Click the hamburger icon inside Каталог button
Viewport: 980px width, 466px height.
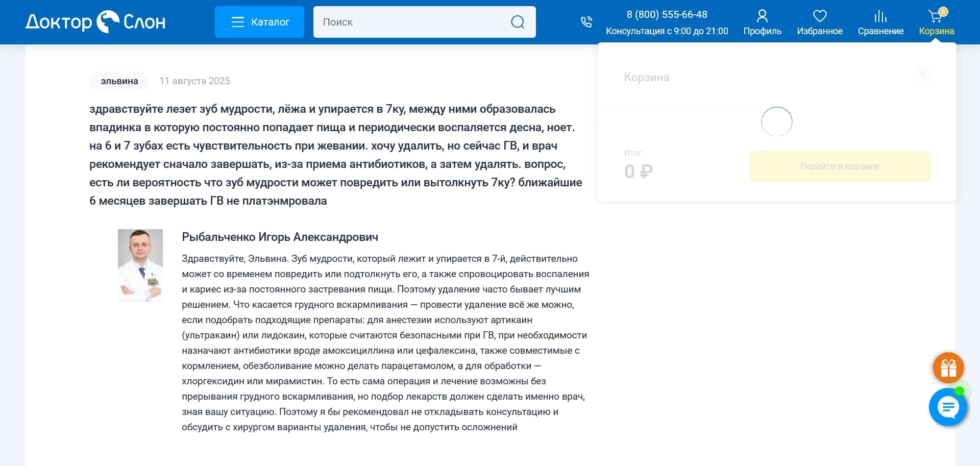coord(238,22)
